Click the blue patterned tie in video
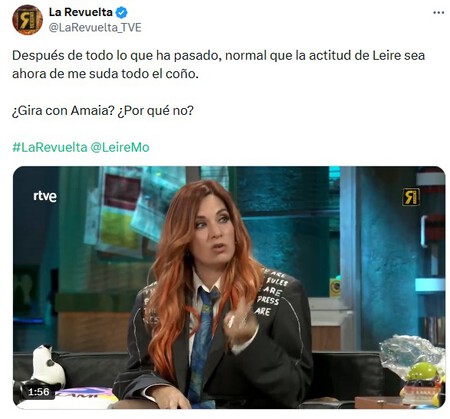The height and width of the screenshot is (419, 450). click(202, 345)
